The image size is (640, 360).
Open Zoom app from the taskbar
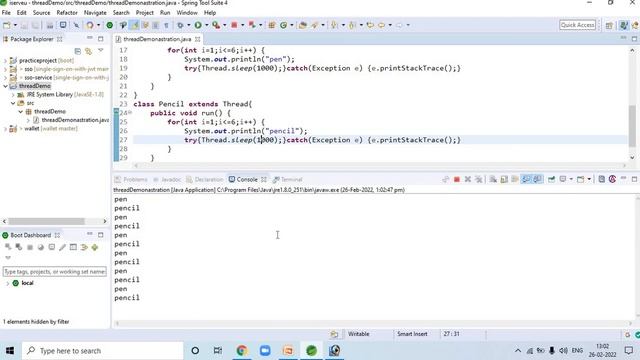(x=265, y=351)
